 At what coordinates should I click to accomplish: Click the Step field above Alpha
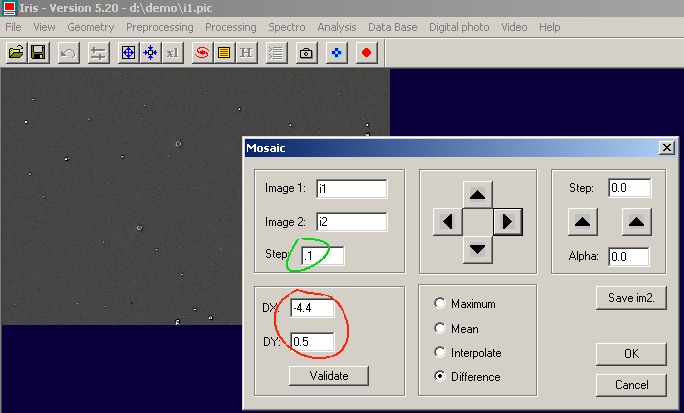pyautogui.click(x=630, y=188)
